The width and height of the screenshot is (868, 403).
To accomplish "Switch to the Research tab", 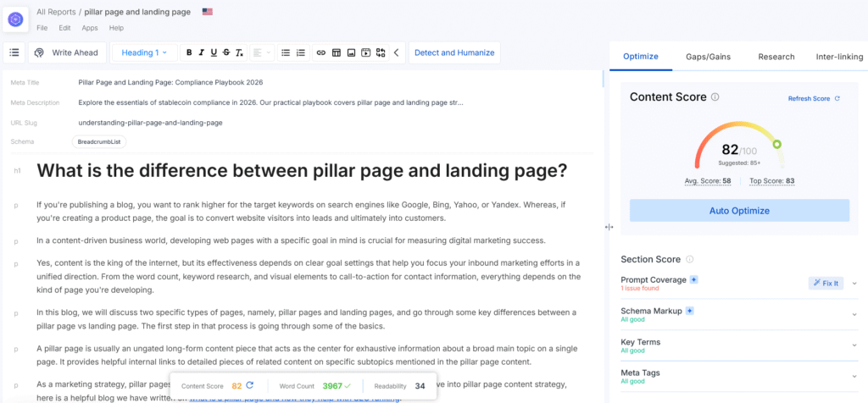I will 776,57.
